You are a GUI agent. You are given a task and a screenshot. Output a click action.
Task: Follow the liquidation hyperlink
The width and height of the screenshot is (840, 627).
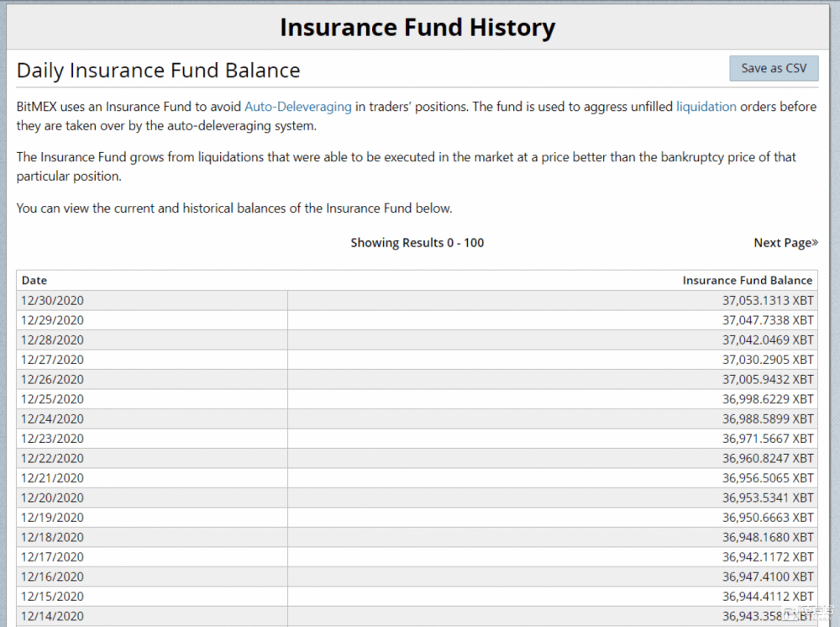(x=706, y=107)
